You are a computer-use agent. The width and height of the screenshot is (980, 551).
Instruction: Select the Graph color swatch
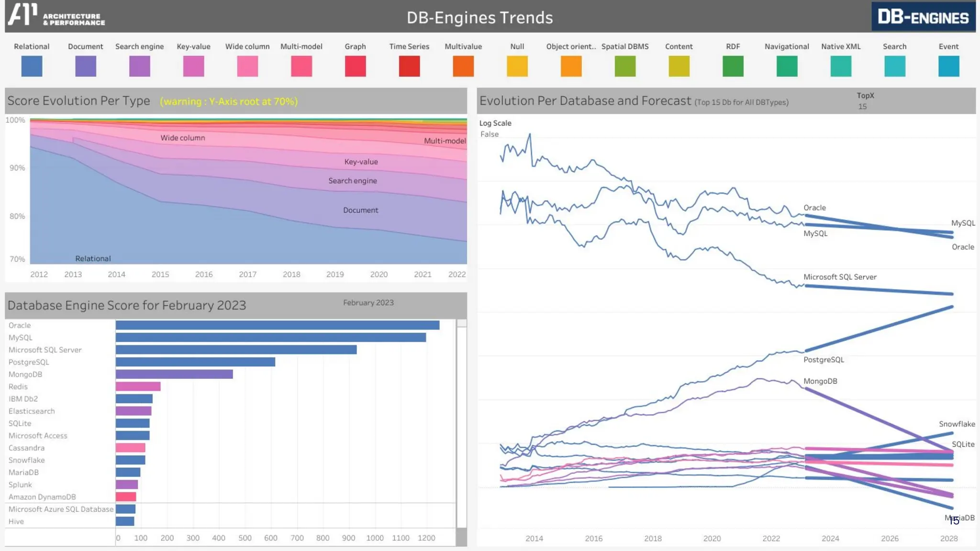pos(356,66)
